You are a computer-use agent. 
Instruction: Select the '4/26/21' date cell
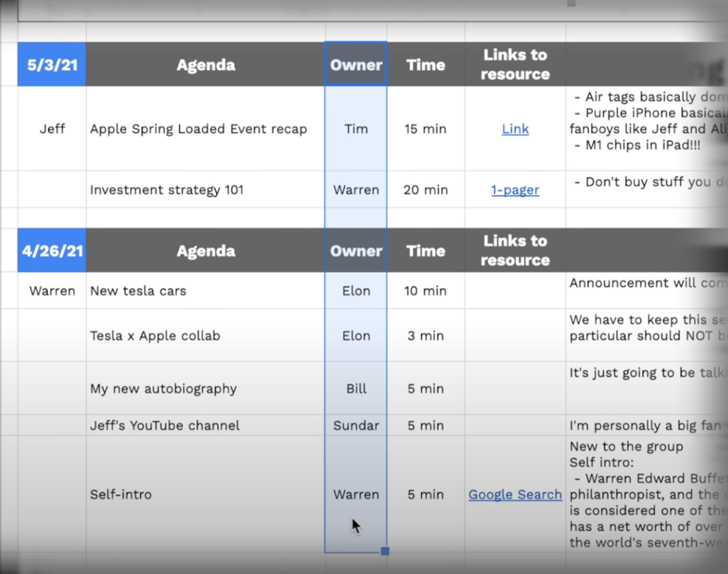pos(52,251)
